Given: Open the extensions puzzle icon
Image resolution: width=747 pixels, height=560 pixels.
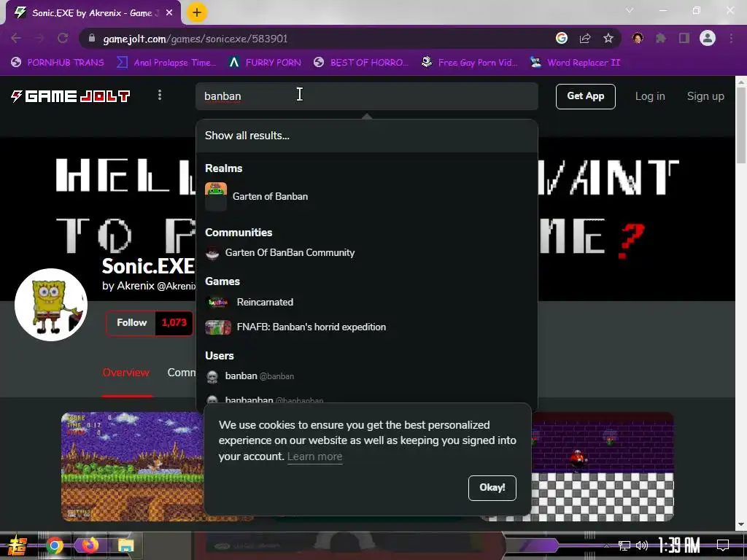Looking at the screenshot, I should pyautogui.click(x=661, y=38).
